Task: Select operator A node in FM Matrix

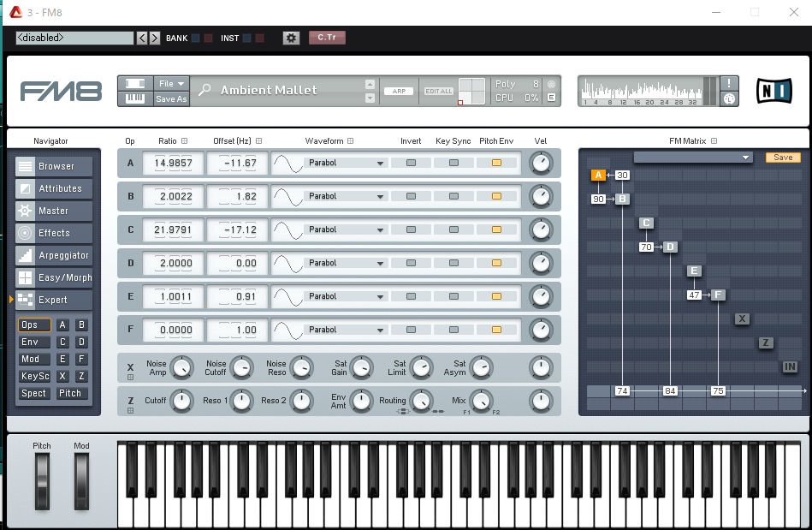Action: tap(598, 176)
